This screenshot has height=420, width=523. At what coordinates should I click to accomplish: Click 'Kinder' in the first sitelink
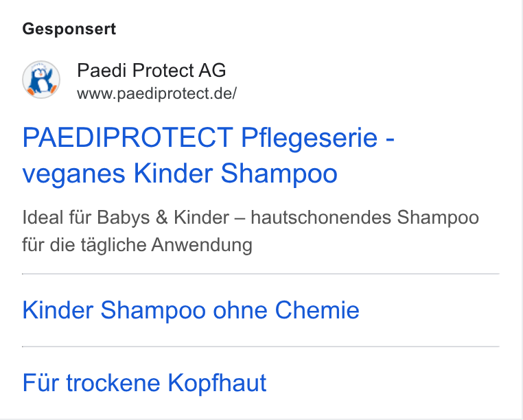[58, 310]
